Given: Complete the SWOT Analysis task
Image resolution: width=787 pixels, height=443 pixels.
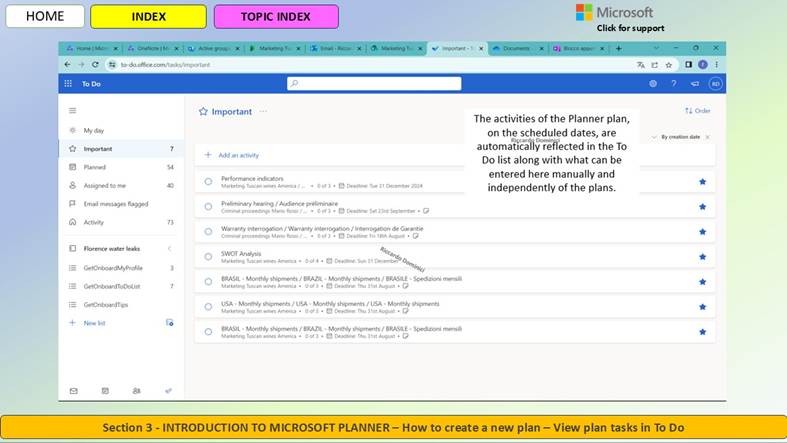Looking at the screenshot, I should coord(208,257).
